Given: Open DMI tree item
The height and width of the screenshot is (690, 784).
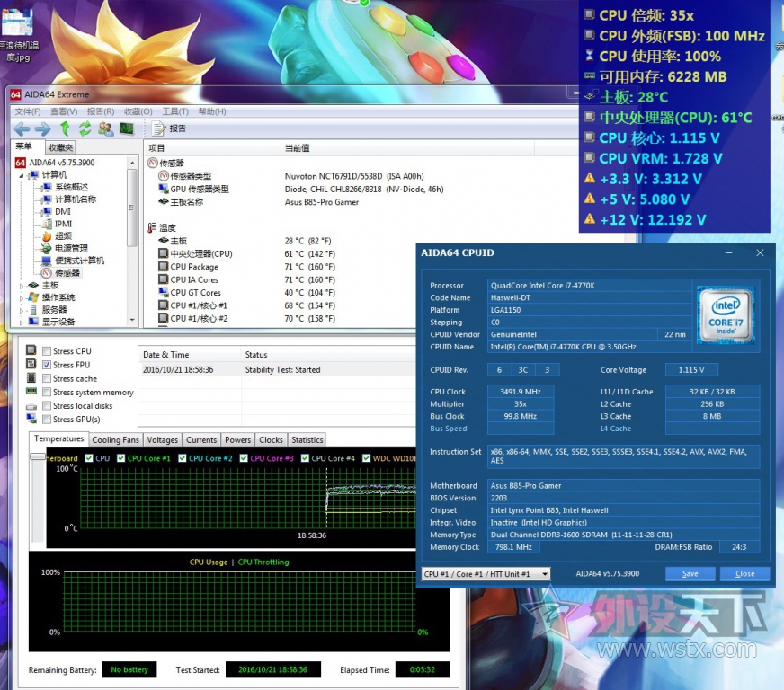Looking at the screenshot, I should click(x=63, y=211).
